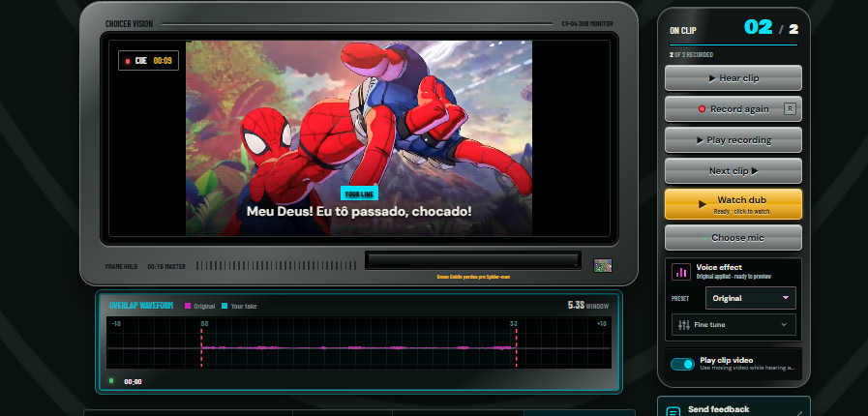Click Record again button
Viewport: 868px width, 416px height.
733,109
